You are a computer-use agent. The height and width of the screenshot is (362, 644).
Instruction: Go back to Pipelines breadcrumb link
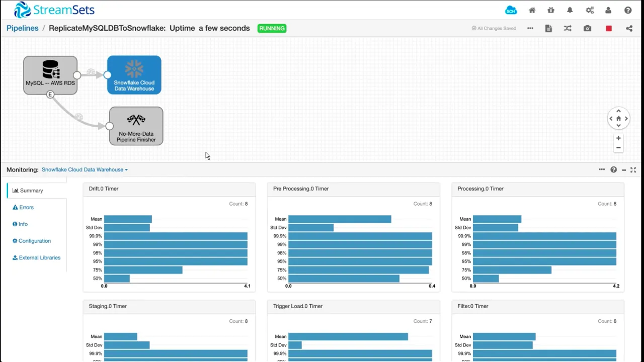tap(23, 28)
